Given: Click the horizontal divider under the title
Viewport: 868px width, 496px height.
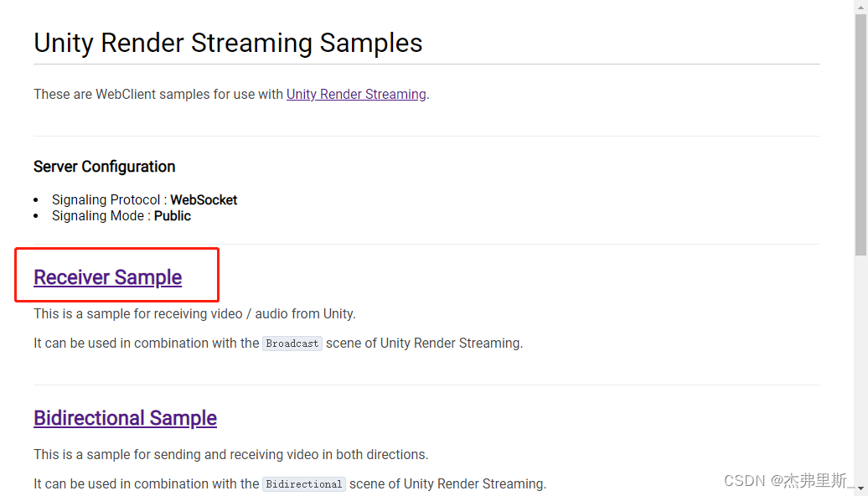Looking at the screenshot, I should (x=426, y=62).
